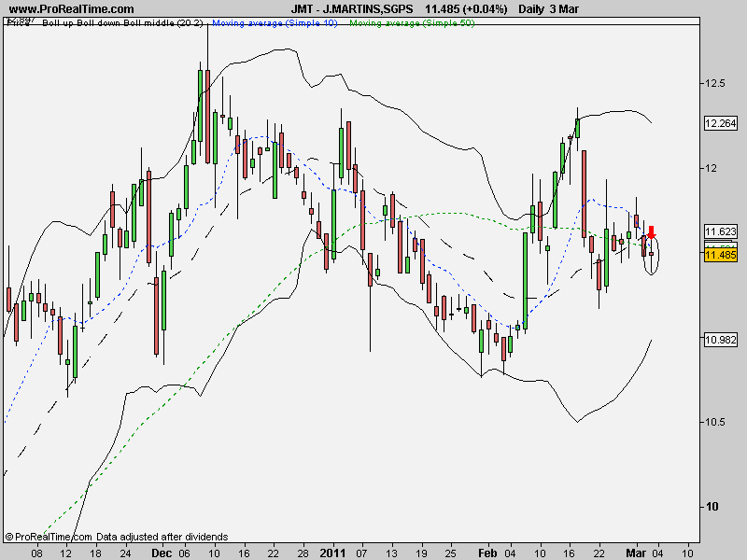The height and width of the screenshot is (560, 747).
Task: Click the 11.485 (+0.04%) price change readout
Action: click(x=466, y=8)
